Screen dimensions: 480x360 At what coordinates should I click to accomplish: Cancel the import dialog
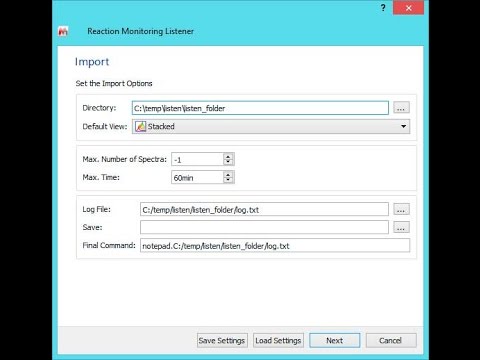(391, 340)
